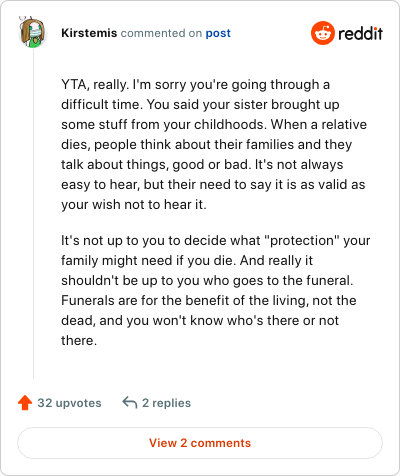The height and width of the screenshot is (476, 400).
Task: Click the reddit wordmark text logo
Action: tap(360, 33)
